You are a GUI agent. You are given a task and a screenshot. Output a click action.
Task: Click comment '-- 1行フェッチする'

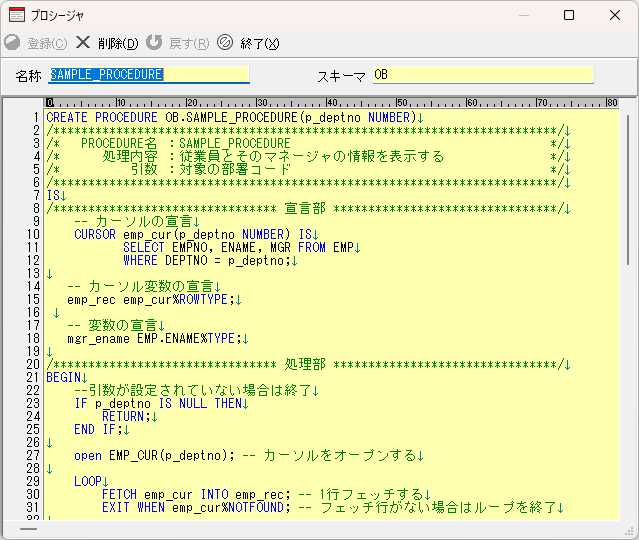361,494
